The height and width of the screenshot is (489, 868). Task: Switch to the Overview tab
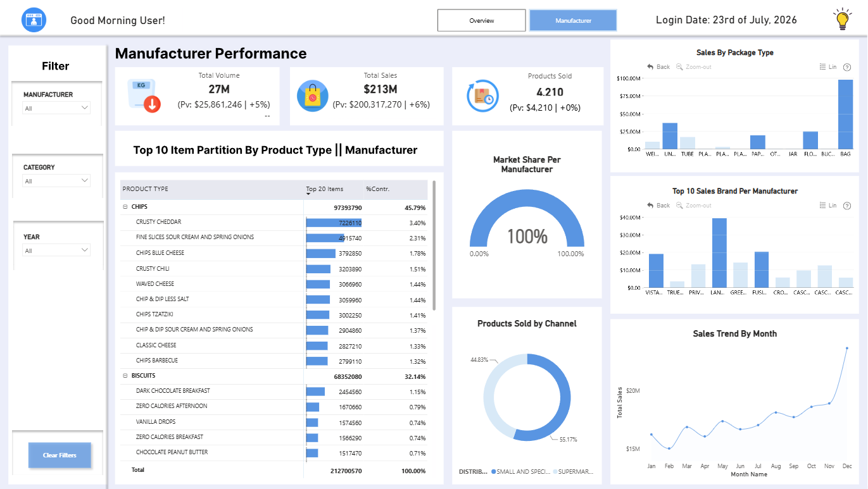pos(482,20)
